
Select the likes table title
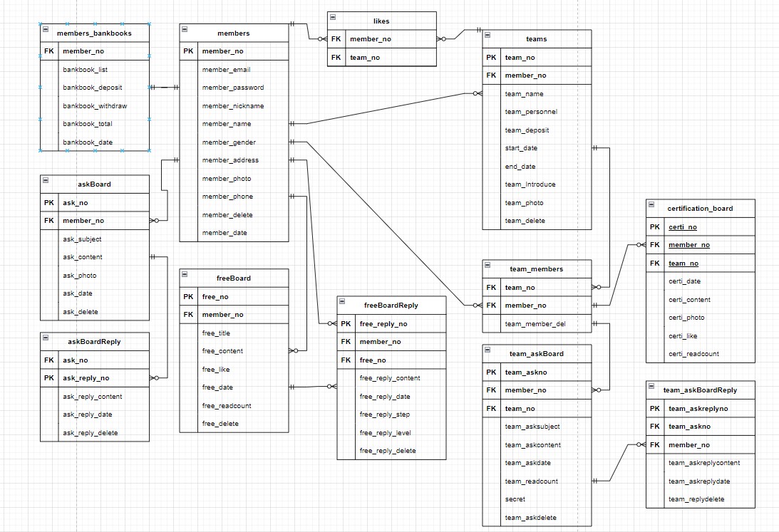point(381,21)
